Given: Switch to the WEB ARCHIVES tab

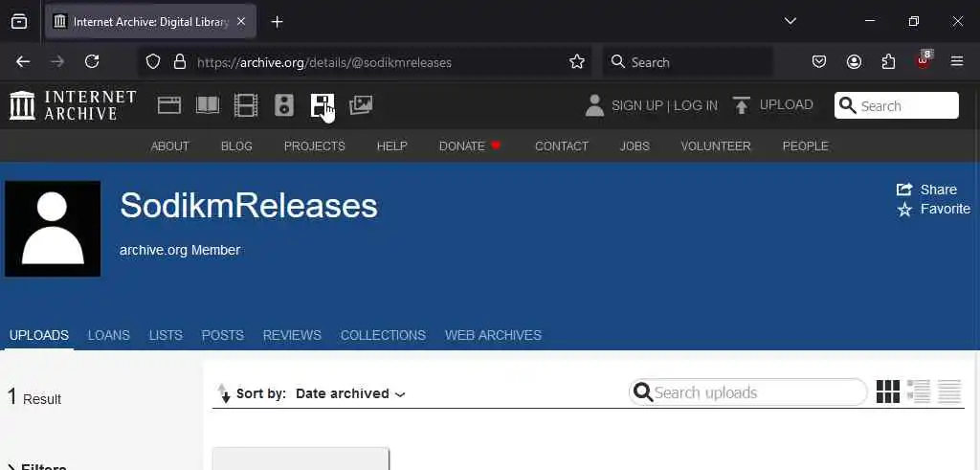Looking at the screenshot, I should [493, 336].
